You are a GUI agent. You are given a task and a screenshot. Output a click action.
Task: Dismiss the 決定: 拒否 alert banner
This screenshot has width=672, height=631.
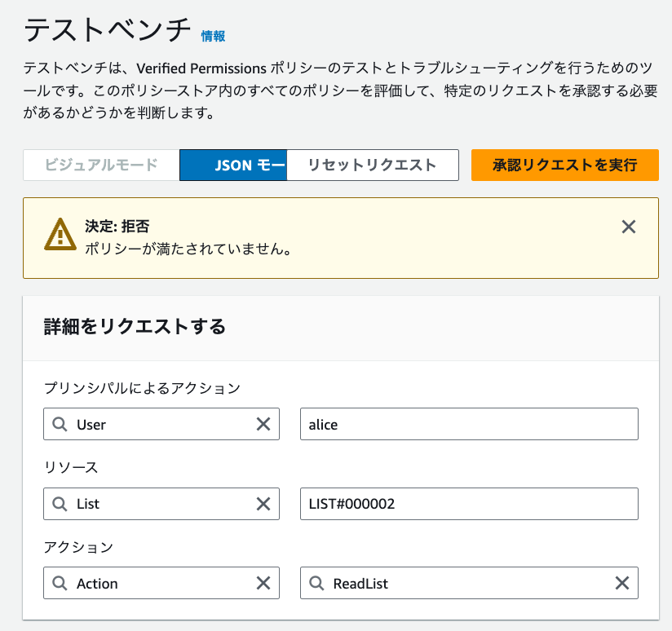pyautogui.click(x=628, y=227)
